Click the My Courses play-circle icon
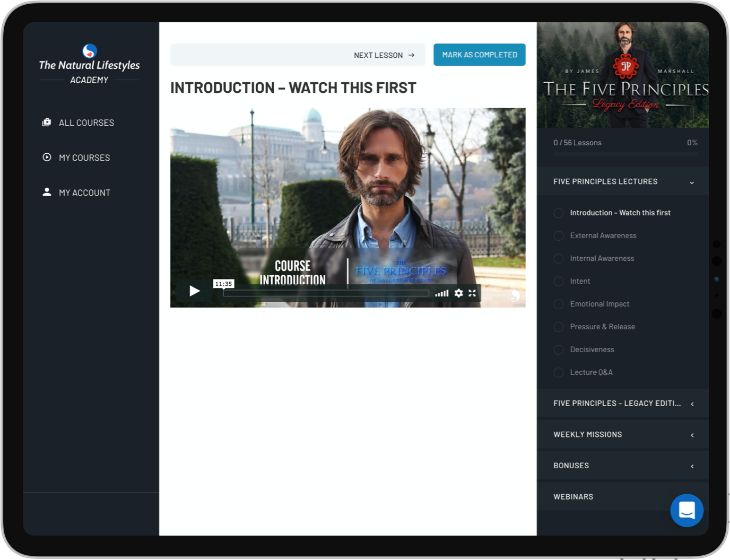 47,157
